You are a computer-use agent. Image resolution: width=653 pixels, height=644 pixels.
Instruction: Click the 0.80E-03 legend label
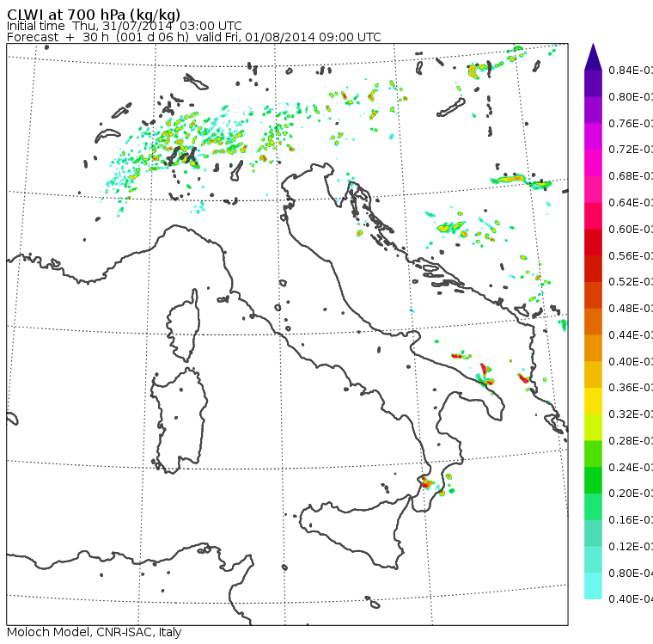[x=631, y=96]
